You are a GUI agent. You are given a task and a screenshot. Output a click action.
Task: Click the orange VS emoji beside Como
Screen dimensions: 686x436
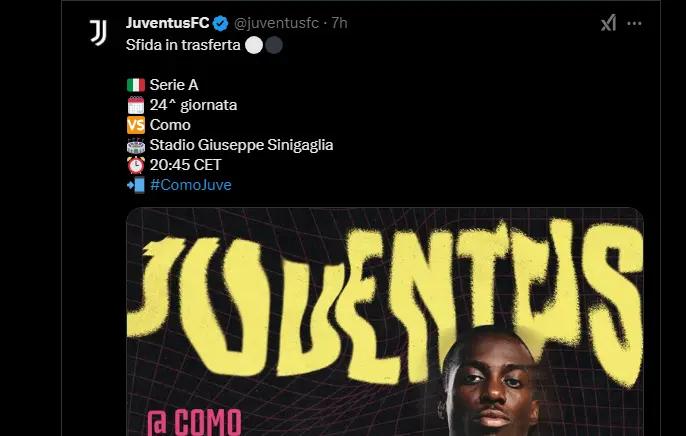pyautogui.click(x=136, y=125)
